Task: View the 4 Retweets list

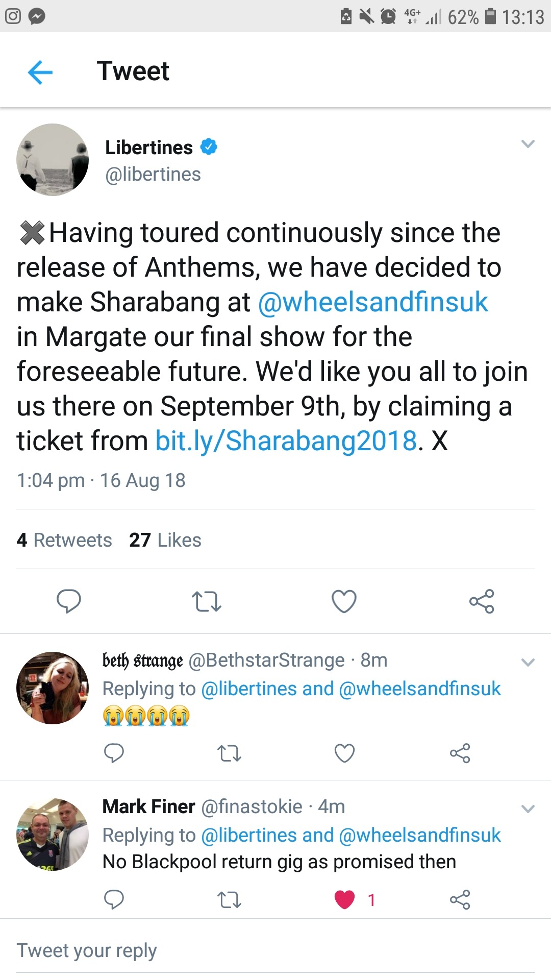Action: [x=64, y=540]
